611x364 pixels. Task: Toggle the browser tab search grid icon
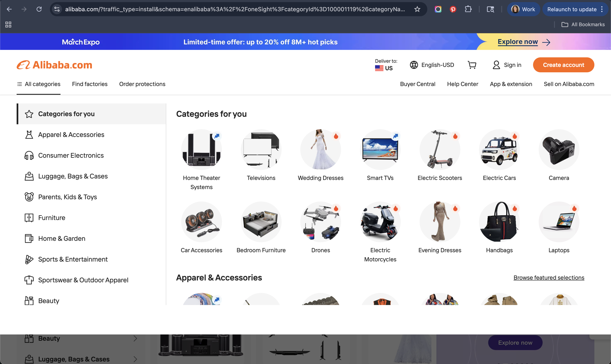pyautogui.click(x=8, y=24)
